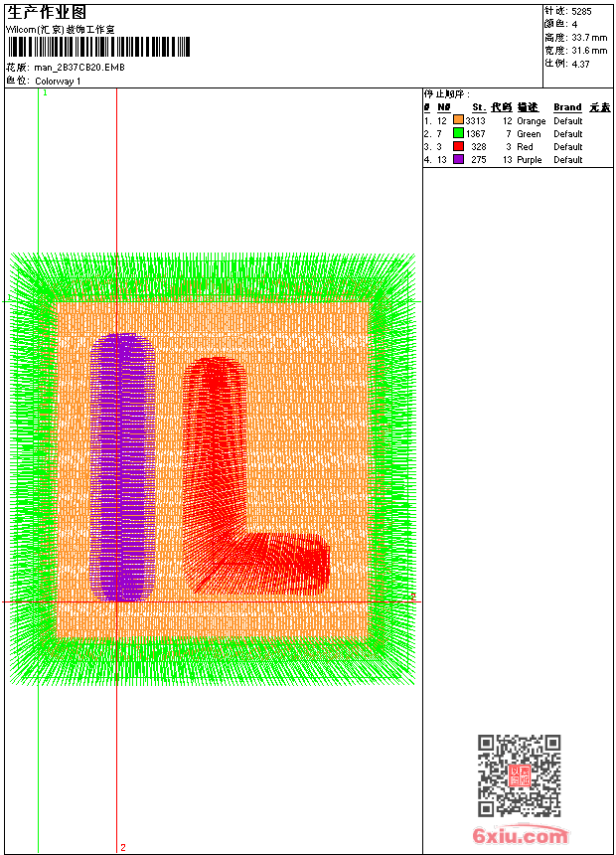Click the purple color swatch in thread list
This screenshot has height=855, width=616.
(x=458, y=159)
